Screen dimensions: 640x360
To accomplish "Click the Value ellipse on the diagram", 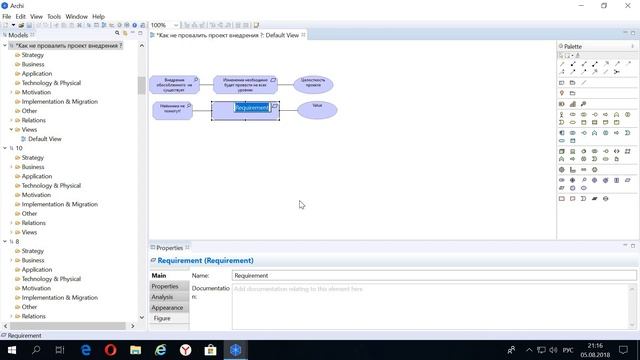I will (x=317, y=110).
